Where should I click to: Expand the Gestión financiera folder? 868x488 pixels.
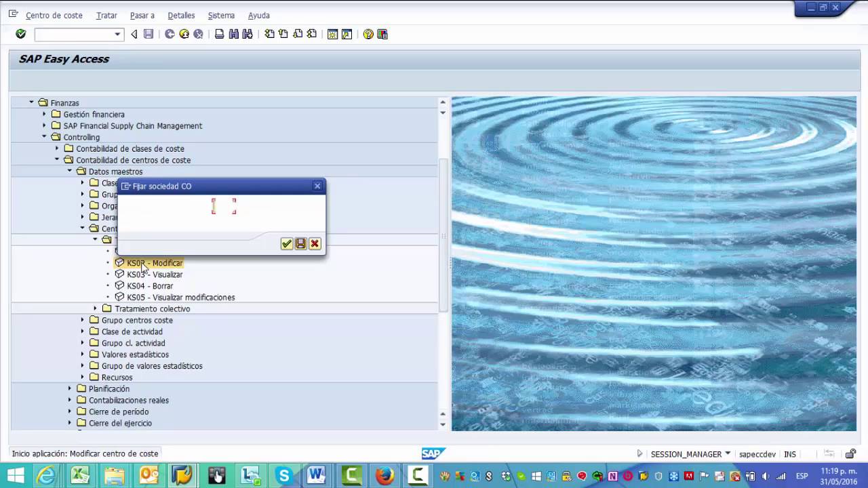44,114
